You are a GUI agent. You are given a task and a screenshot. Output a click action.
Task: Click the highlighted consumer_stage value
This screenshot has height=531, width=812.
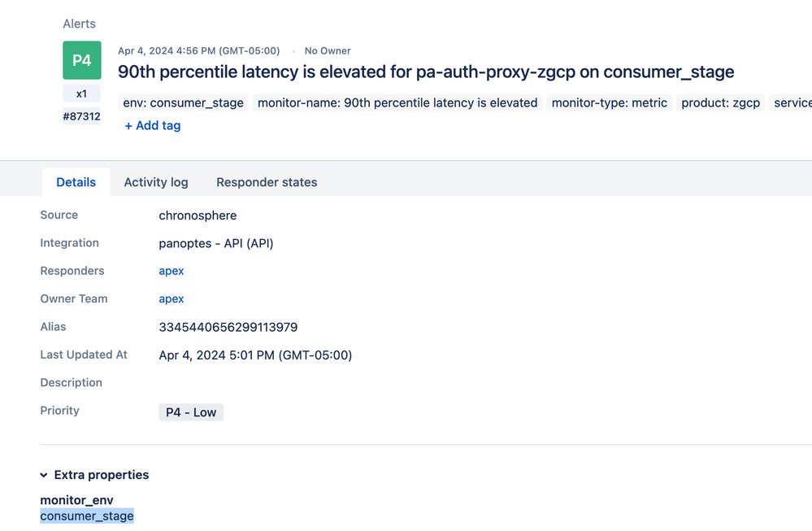(x=87, y=516)
